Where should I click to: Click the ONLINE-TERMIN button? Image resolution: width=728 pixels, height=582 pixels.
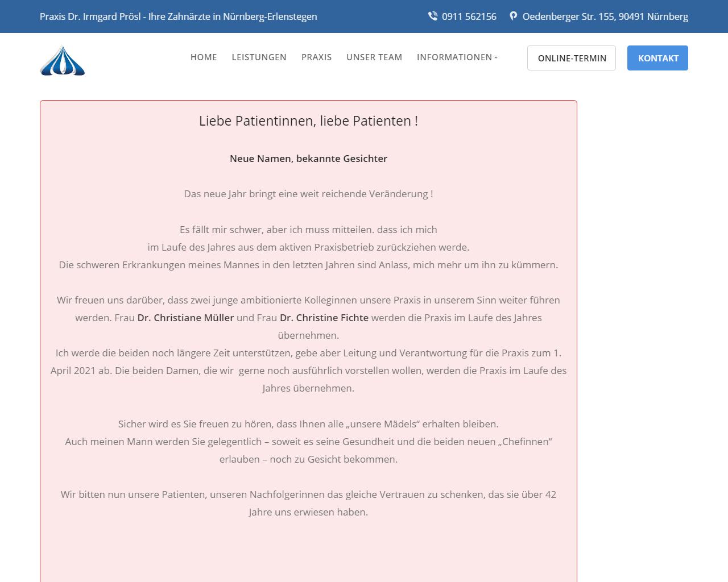(x=572, y=58)
